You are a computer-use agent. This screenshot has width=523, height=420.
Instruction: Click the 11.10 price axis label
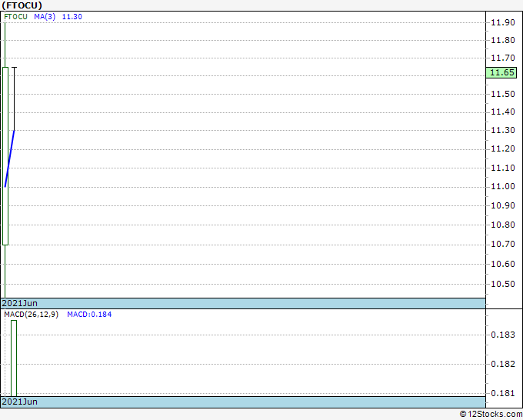click(503, 168)
